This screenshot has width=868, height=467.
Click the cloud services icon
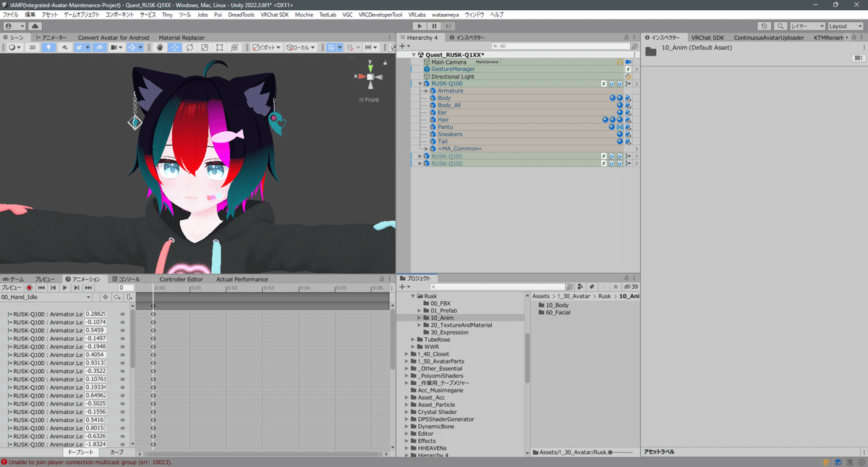click(34, 26)
